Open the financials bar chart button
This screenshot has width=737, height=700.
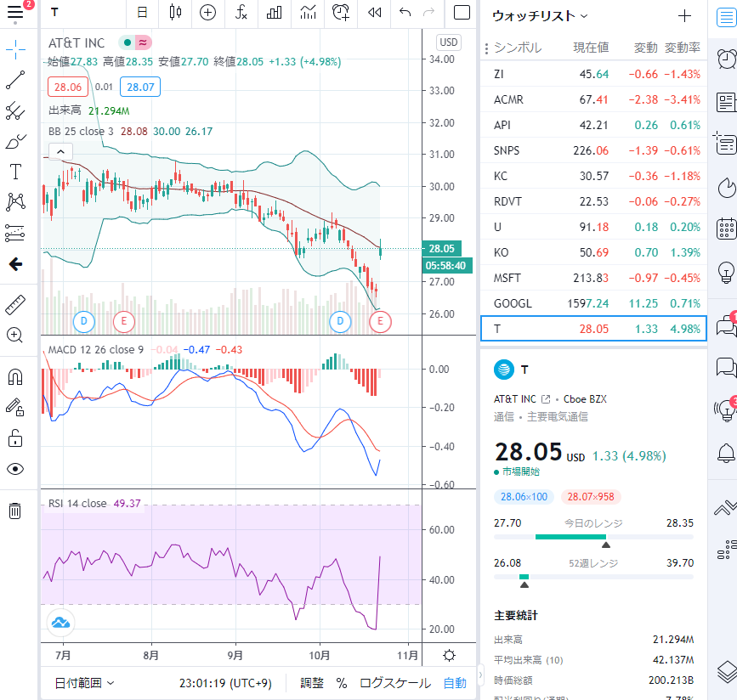point(274,13)
